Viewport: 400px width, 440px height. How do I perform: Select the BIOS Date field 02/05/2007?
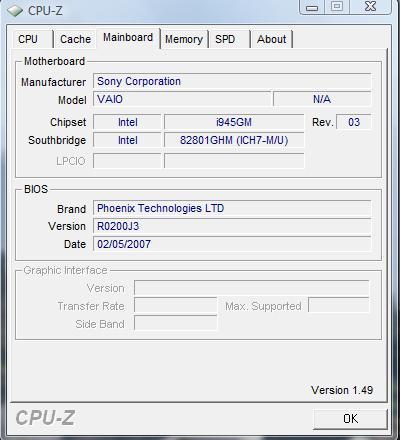tap(232, 244)
